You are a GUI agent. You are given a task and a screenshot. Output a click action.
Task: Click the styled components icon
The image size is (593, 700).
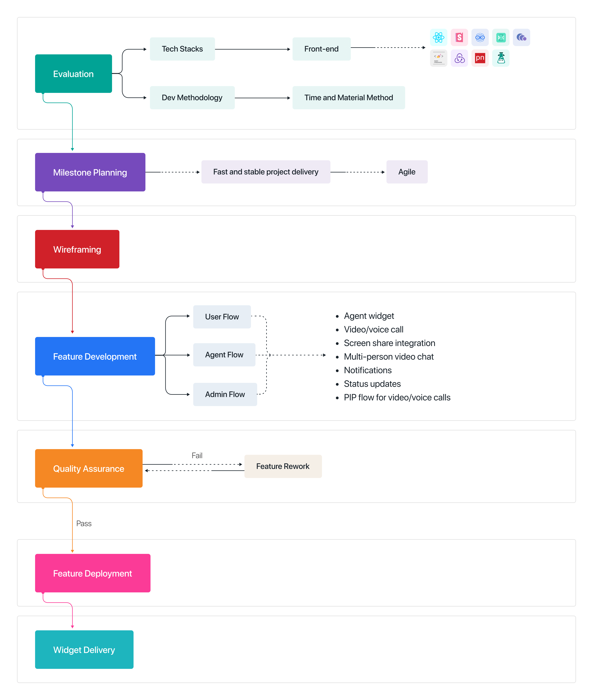coord(438,58)
